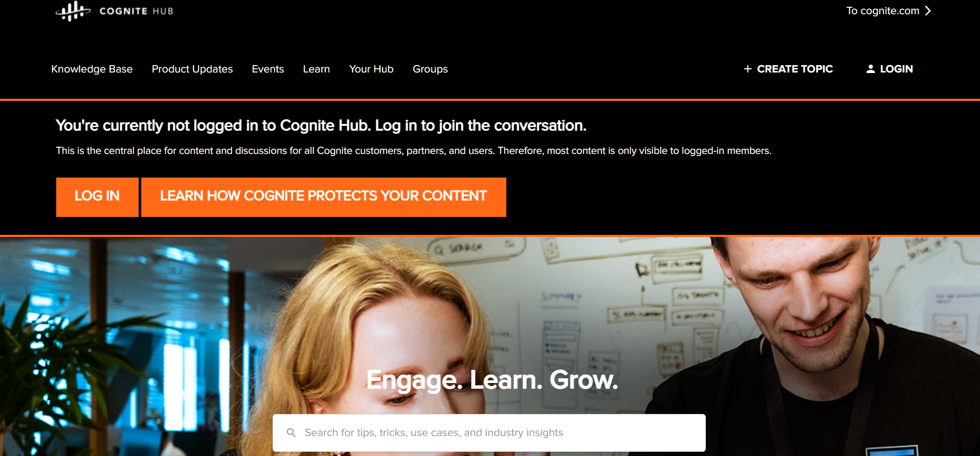Viewport: 980px width, 456px height.
Task: Open the Product Updates menu
Action: click(x=192, y=69)
